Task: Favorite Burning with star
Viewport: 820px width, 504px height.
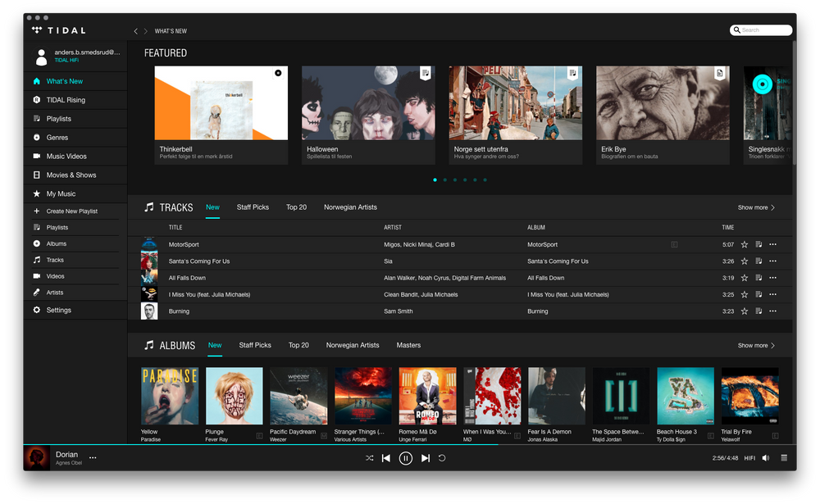Action: [745, 311]
